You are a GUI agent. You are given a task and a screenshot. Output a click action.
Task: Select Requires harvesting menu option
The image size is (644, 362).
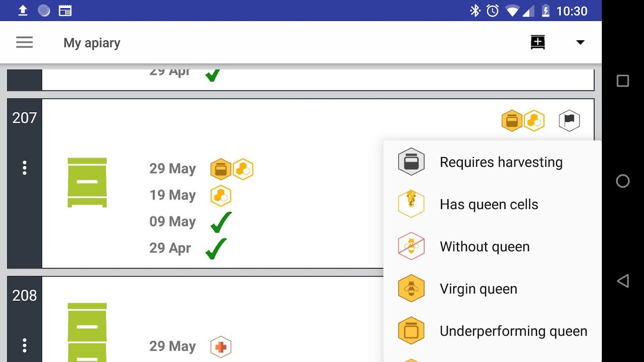493,162
